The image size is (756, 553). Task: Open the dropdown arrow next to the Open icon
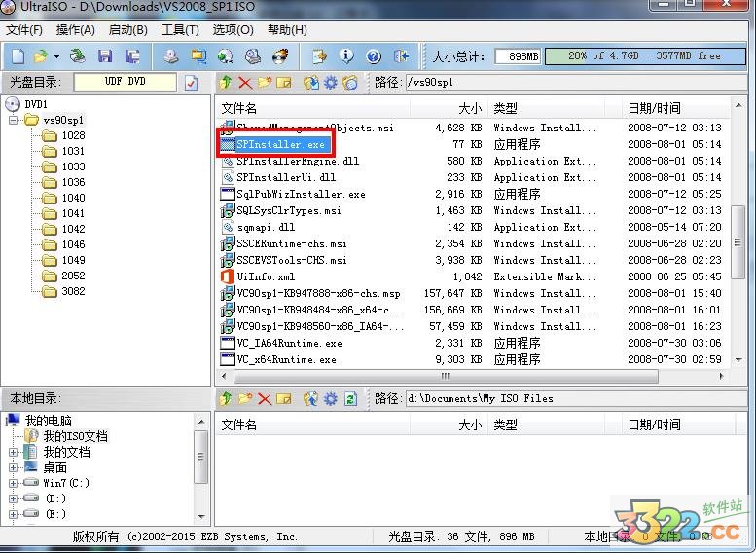point(56,56)
